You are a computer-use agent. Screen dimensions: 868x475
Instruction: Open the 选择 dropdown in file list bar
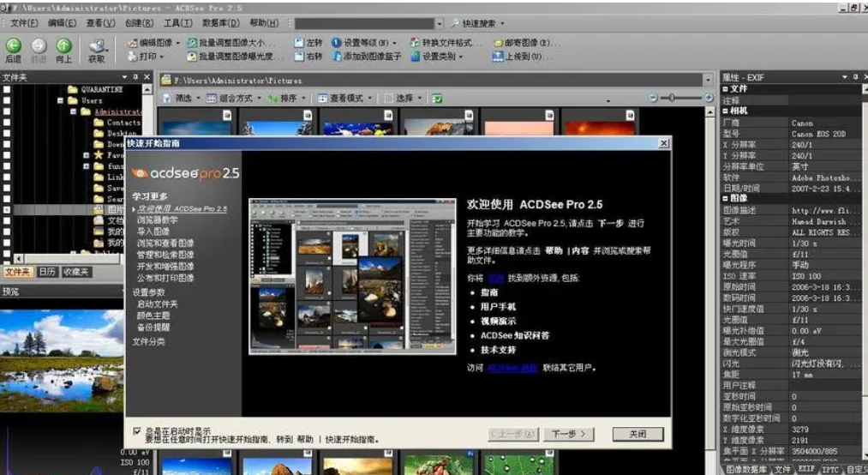point(420,99)
